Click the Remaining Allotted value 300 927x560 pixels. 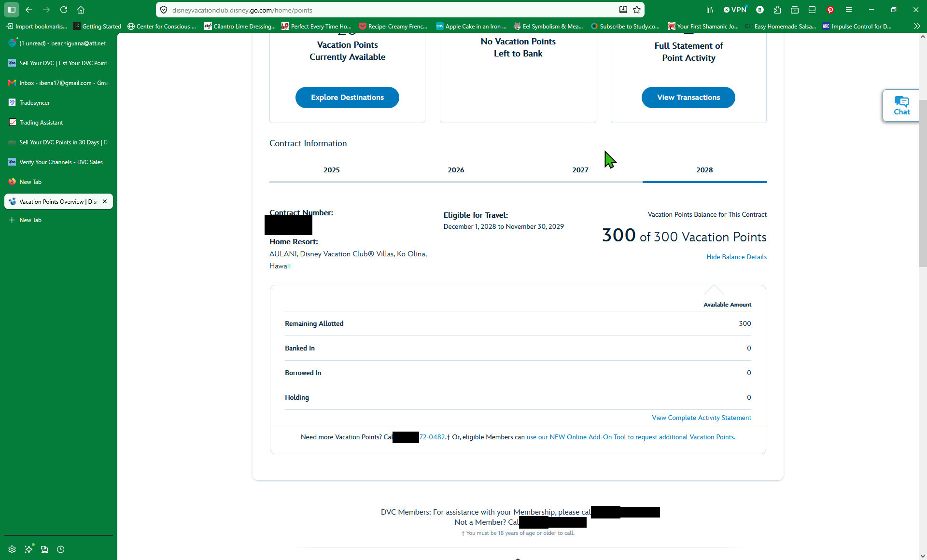coord(744,323)
